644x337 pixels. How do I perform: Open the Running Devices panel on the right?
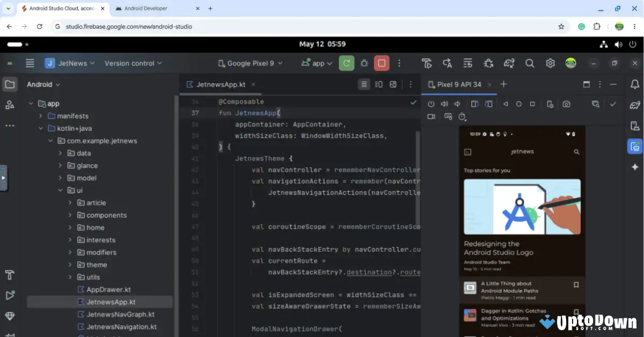(x=635, y=146)
